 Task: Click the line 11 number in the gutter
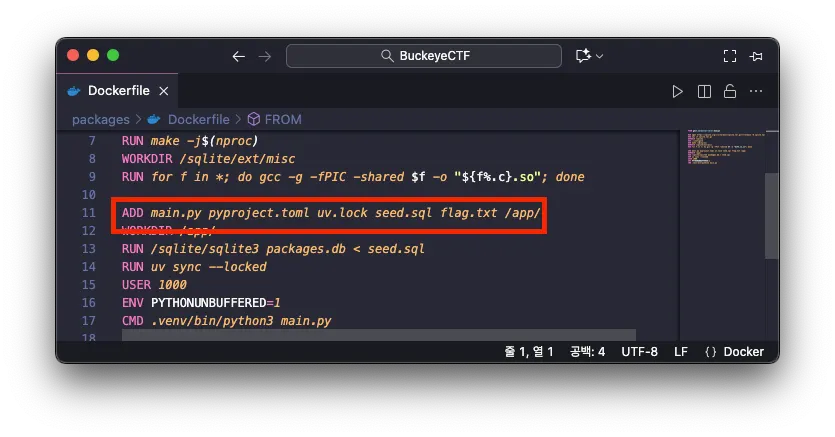coord(88,213)
